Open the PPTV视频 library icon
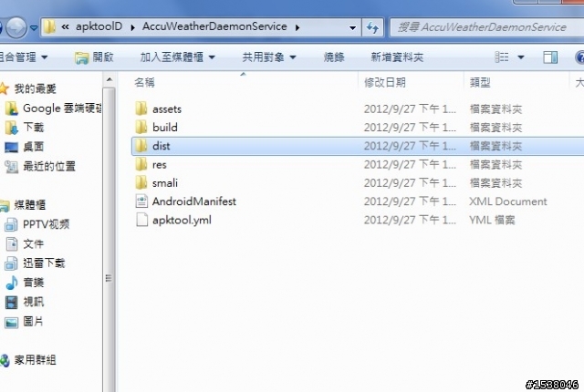Viewport: 584px width, 392px height. (x=11, y=224)
